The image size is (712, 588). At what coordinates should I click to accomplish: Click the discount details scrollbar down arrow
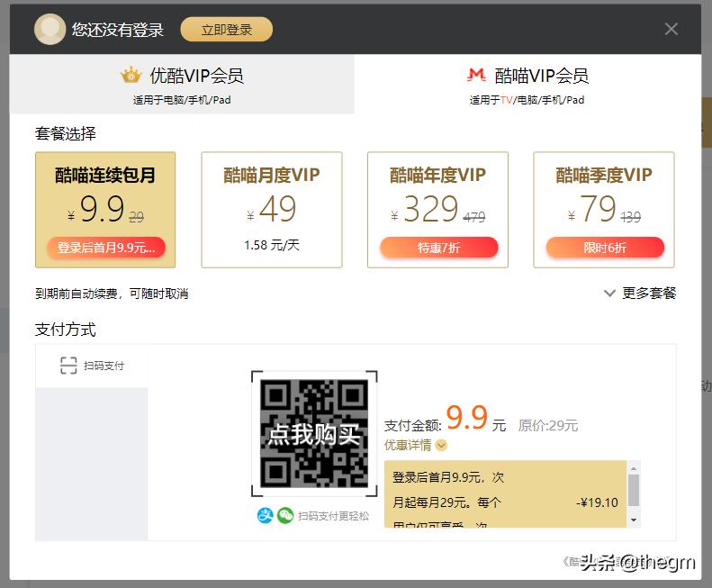pyautogui.click(x=634, y=520)
